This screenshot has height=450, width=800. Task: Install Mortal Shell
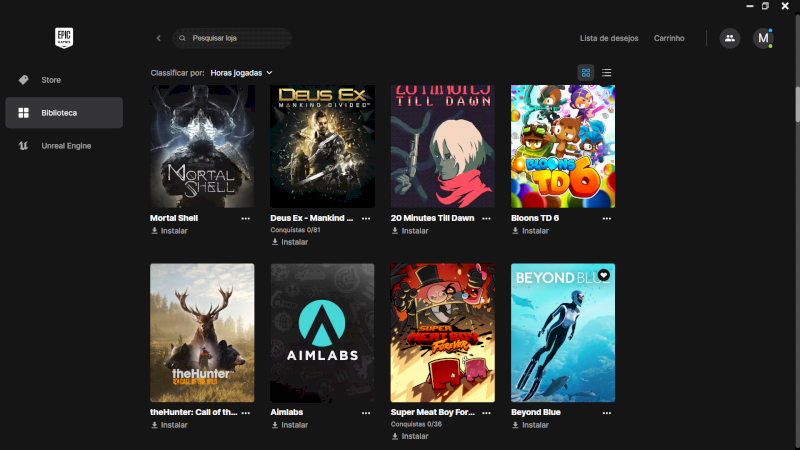[169, 231]
